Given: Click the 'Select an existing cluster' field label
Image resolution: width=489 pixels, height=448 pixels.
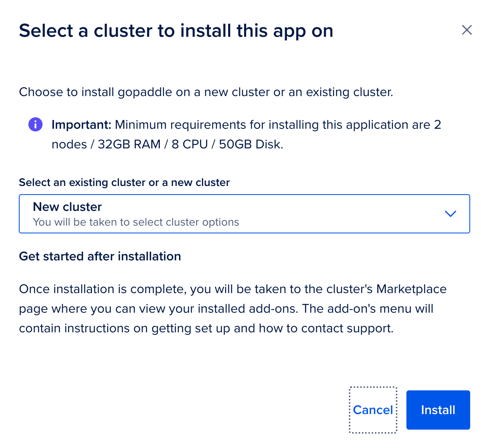Looking at the screenshot, I should (124, 182).
